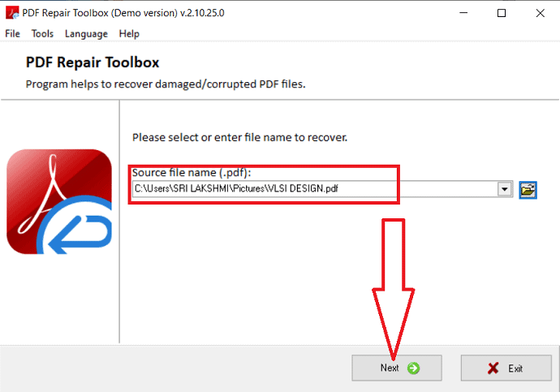Minimize the PDF Repair Toolbox window
Screen dimensions: 560x392
[x=463, y=13]
